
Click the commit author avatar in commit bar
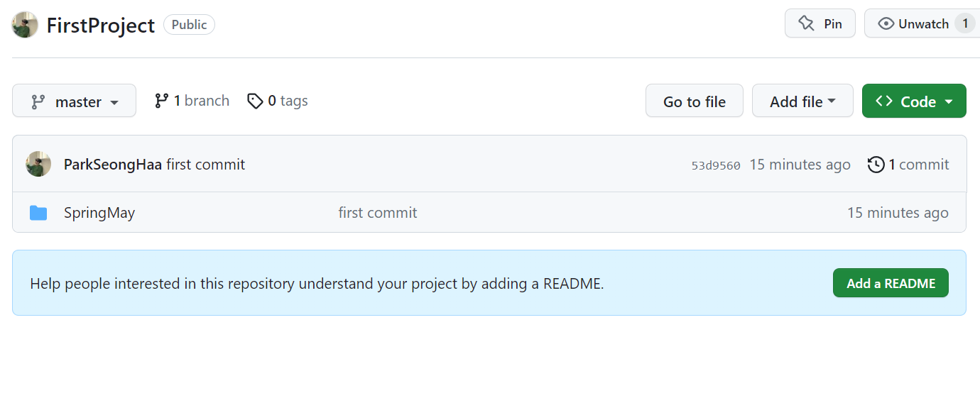tap(38, 164)
